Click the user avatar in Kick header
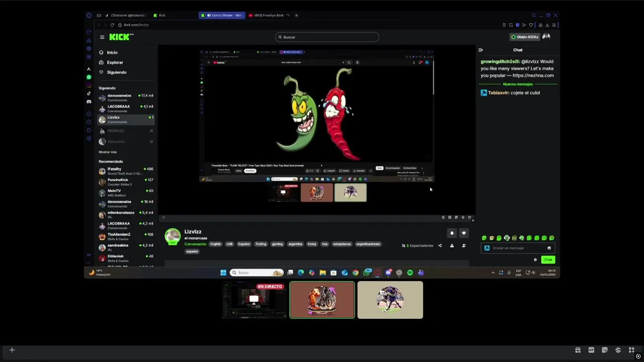 546,37
